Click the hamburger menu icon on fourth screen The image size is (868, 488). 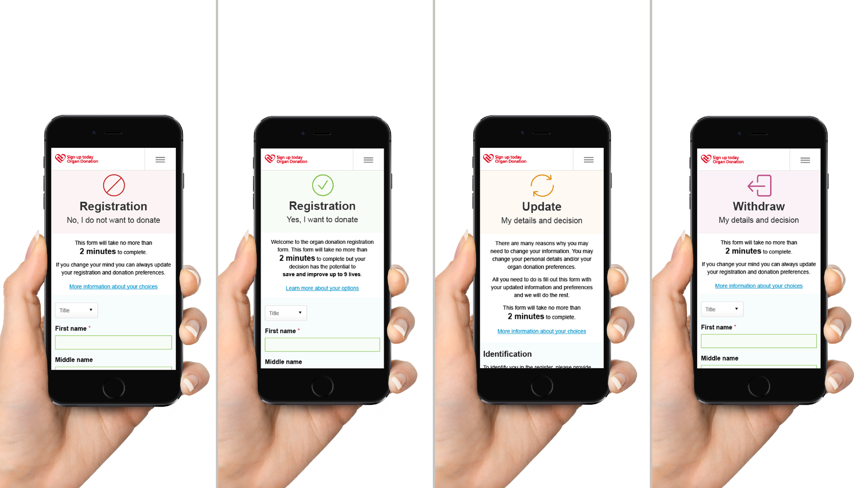806,159
